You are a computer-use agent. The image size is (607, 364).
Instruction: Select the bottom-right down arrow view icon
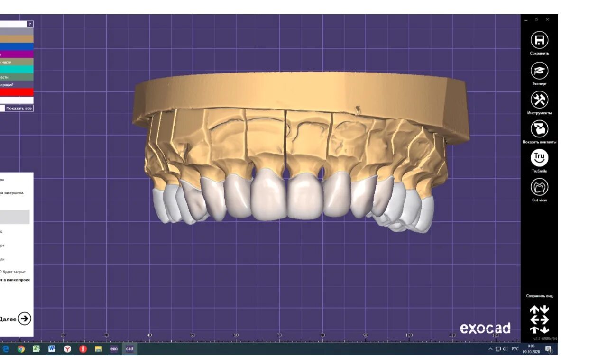click(544, 330)
